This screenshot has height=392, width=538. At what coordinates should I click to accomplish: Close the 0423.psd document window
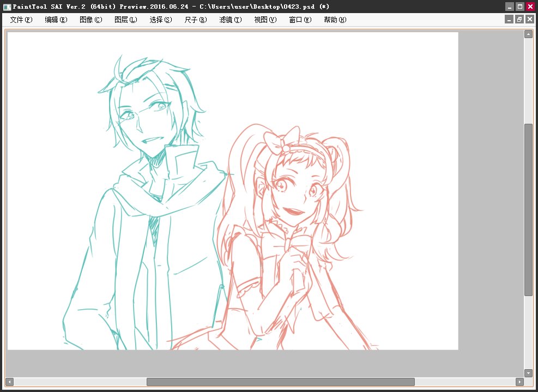[530, 19]
